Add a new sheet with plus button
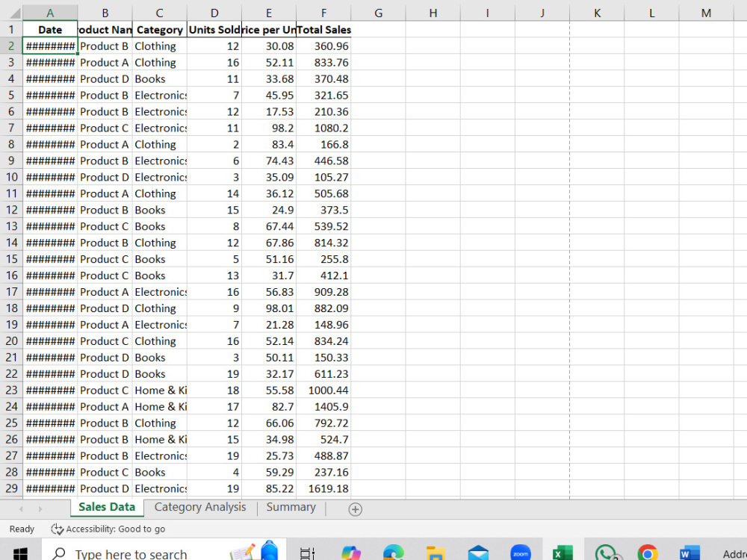The width and height of the screenshot is (747, 560). (355, 509)
